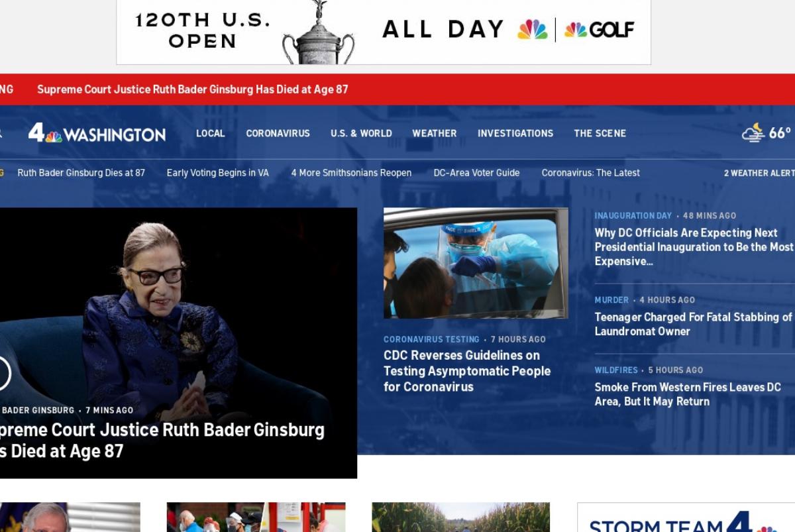Open the Teenager Charged For Fatal Stabbing story
The image size is (795, 532).
click(x=693, y=324)
